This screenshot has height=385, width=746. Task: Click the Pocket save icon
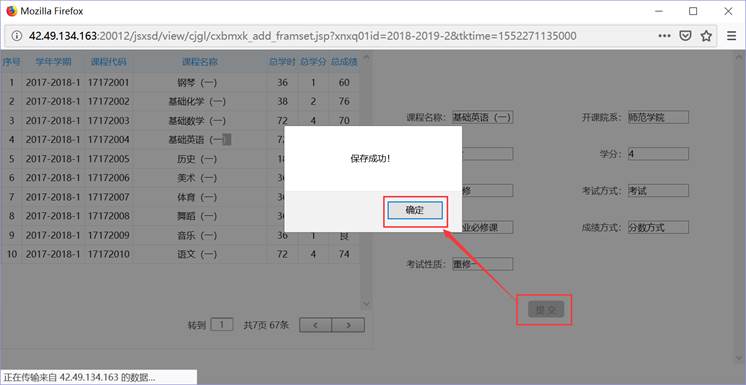point(685,36)
